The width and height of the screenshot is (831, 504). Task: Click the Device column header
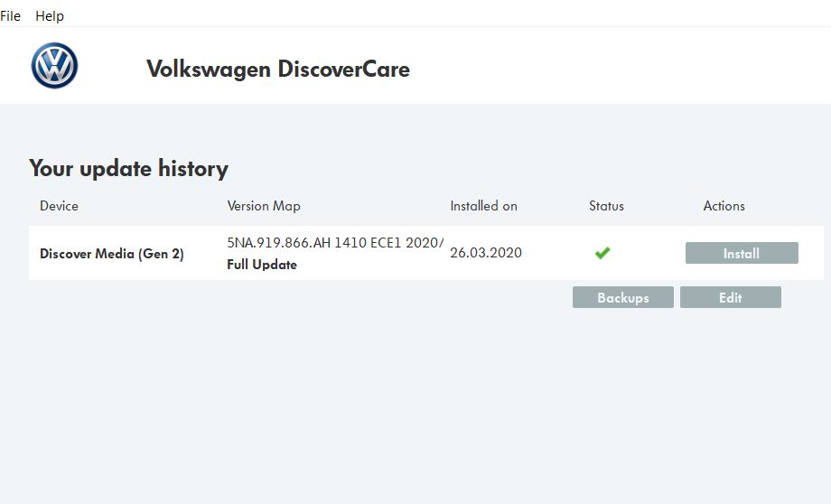[59, 206]
